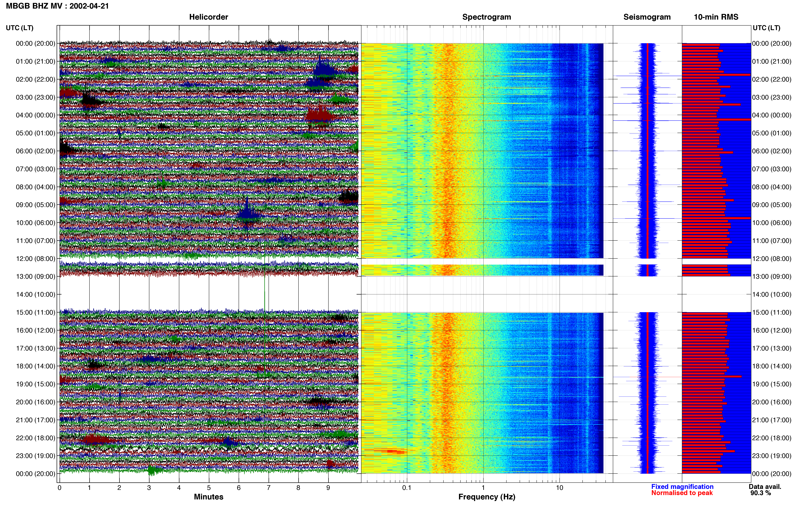Click the right '05:00 (01:00)' time label
Image resolution: width=812 pixels, height=508 pixels.
[772, 133]
